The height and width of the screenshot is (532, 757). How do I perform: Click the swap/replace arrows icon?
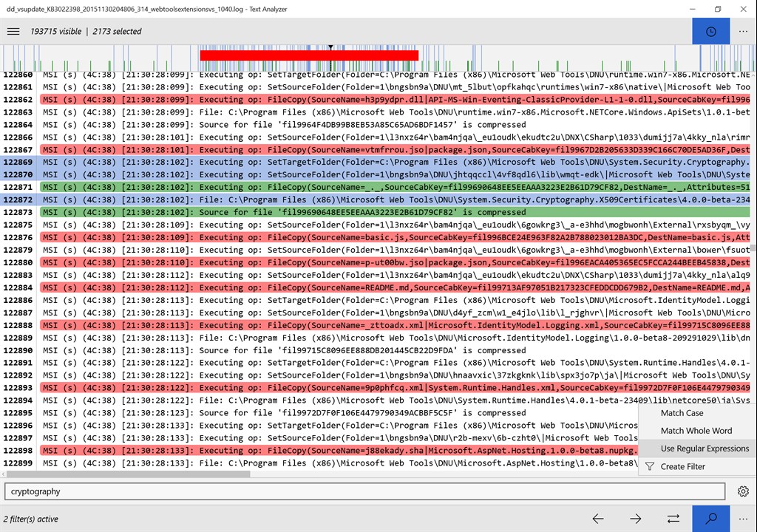(x=673, y=519)
